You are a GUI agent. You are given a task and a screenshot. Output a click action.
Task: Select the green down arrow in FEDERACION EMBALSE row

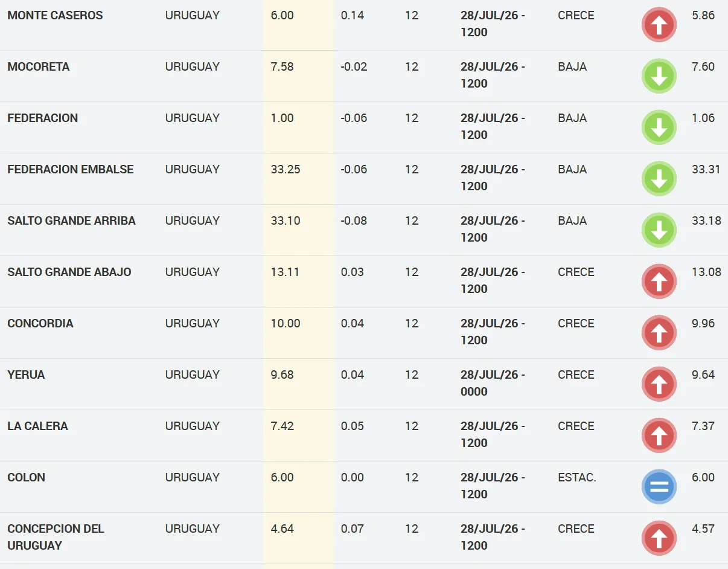coord(659,179)
